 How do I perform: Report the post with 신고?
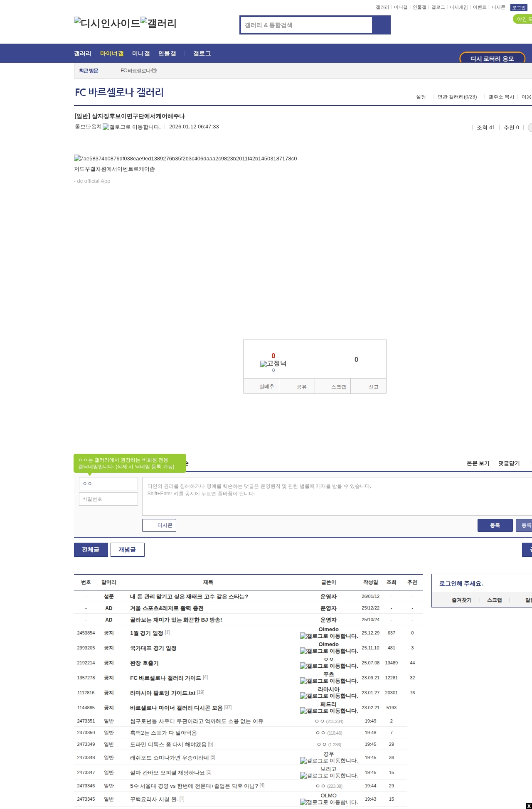pos(369,386)
